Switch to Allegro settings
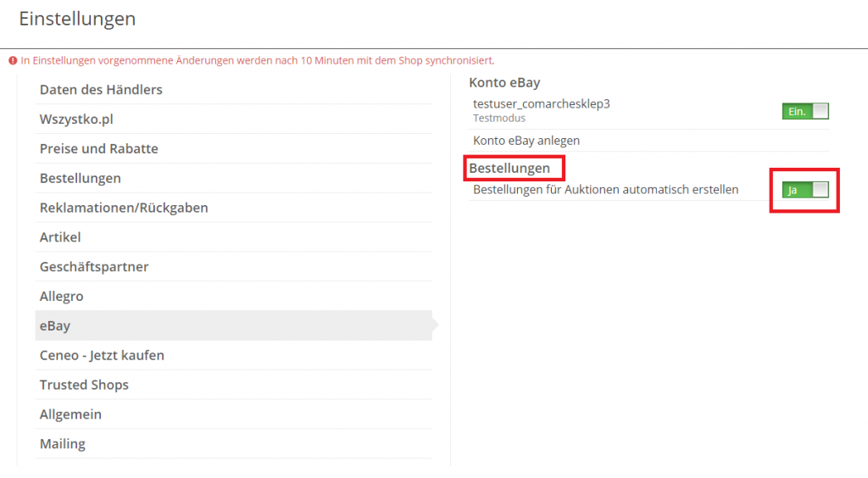Screen dimensions: 868x478 pyautogui.click(x=234, y=296)
